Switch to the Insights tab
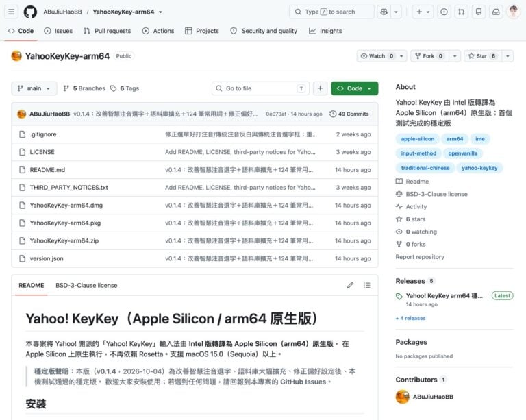The image size is (526, 420). pyautogui.click(x=325, y=31)
